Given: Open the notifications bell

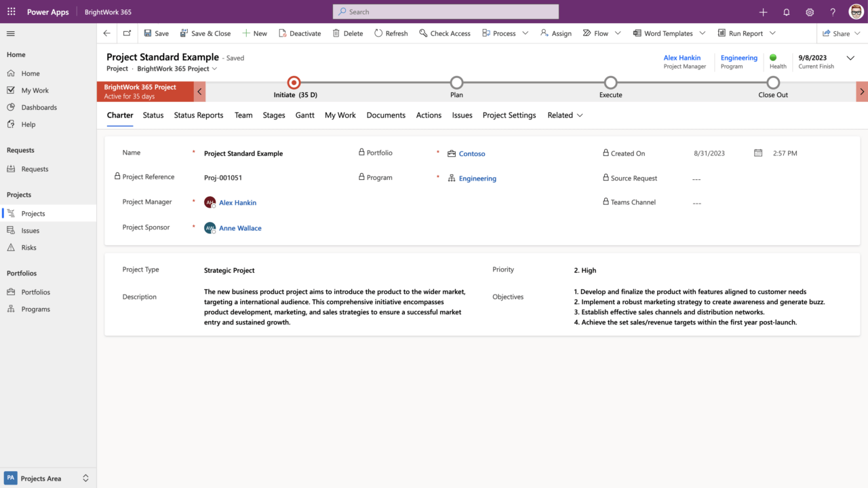Looking at the screenshot, I should [786, 12].
